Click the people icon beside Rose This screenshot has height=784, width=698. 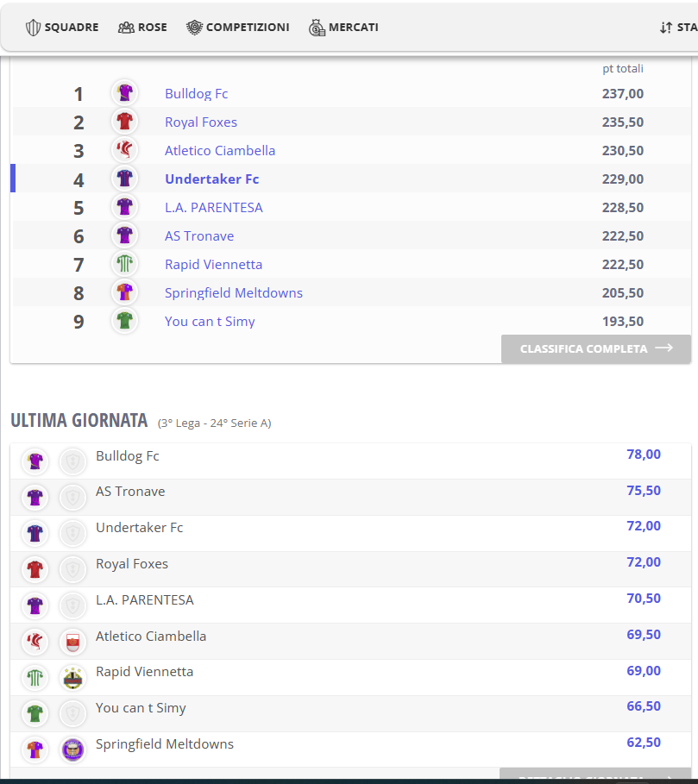coord(126,27)
